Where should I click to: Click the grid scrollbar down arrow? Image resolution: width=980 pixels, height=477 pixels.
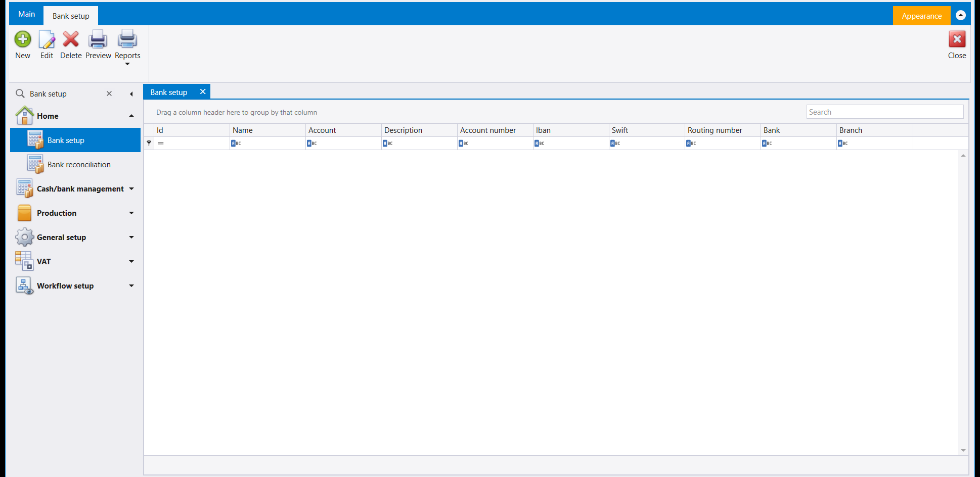pos(963,450)
